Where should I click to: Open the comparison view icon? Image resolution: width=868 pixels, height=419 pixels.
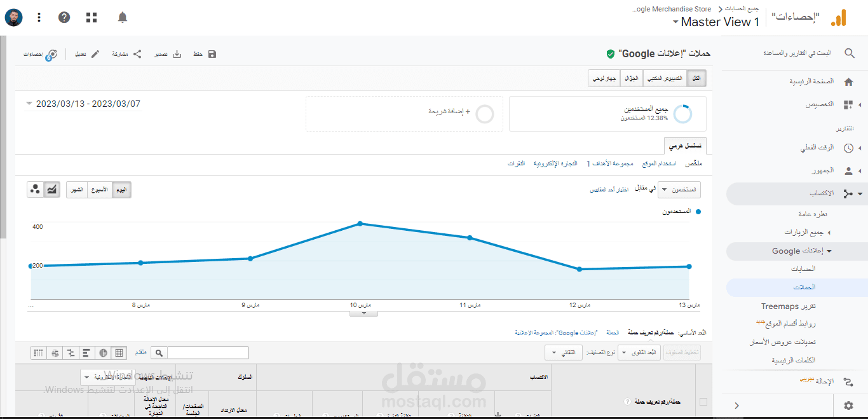71,352
